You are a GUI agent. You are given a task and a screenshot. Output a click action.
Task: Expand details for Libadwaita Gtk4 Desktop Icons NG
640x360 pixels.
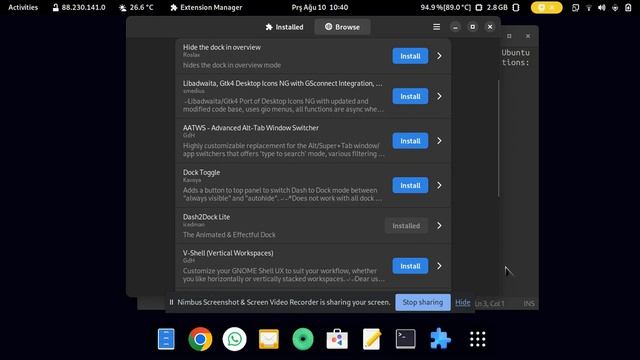(439, 96)
